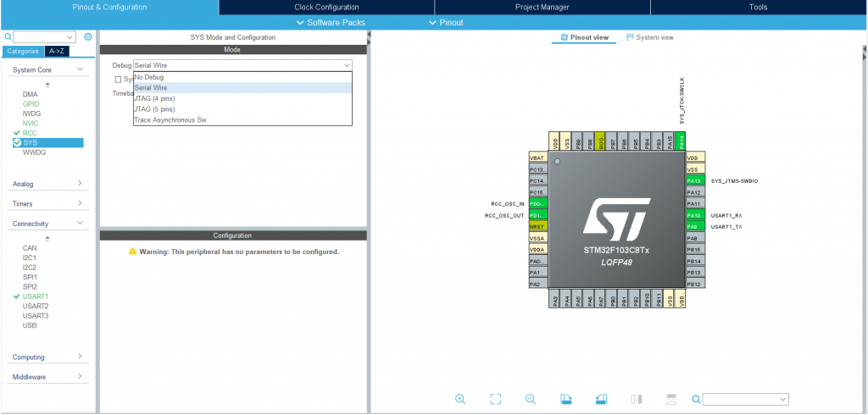The image size is (868, 415).
Task: Click the zoom out magnifier icon
Action: (x=531, y=399)
